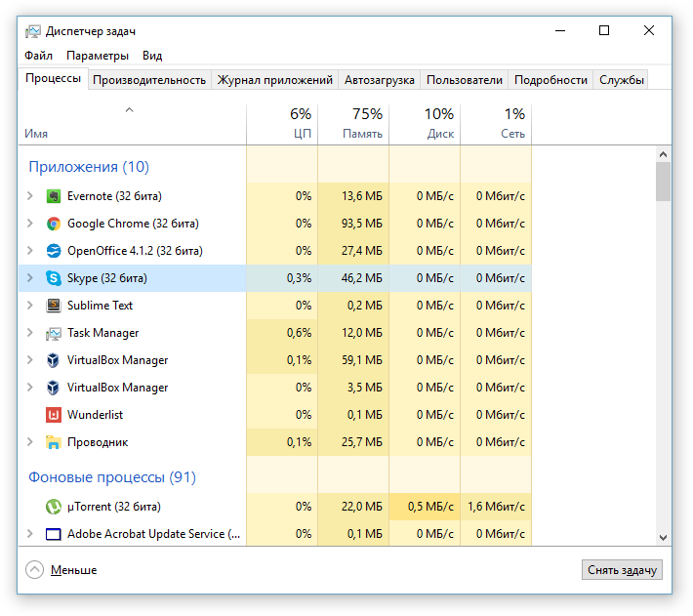The image size is (693, 616).
Task: Select the µTorrent (32 бита) process name
Action: click(114, 507)
